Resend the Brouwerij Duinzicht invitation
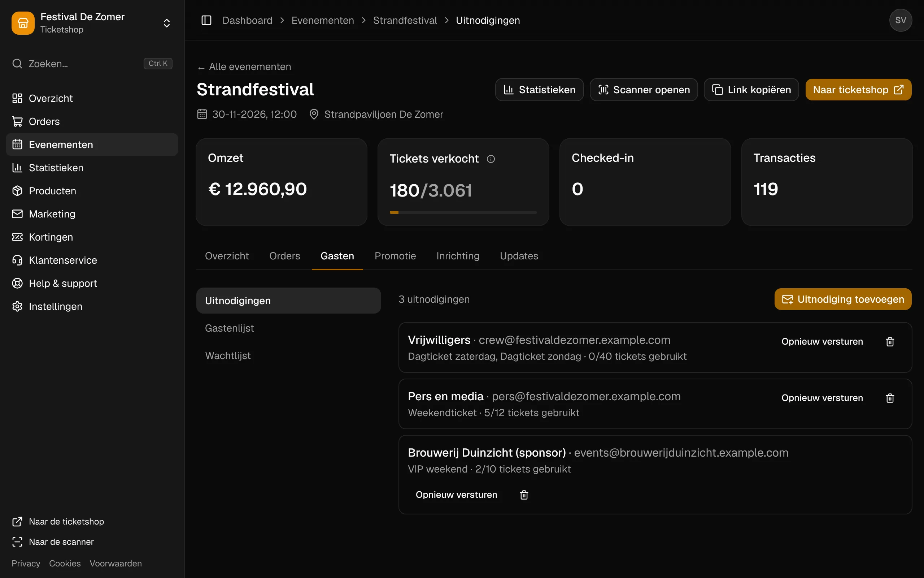924x578 pixels. (456, 495)
